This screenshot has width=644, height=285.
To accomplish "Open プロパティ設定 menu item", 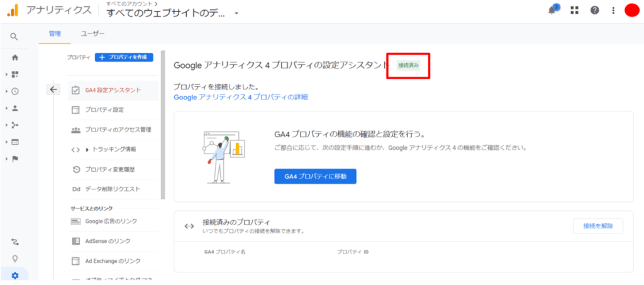I will [x=113, y=110].
